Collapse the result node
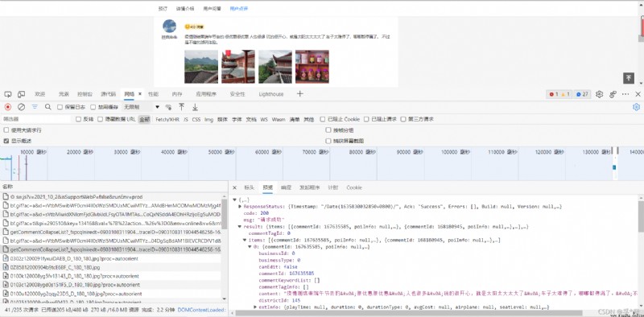The image size is (644, 317). (x=240, y=227)
